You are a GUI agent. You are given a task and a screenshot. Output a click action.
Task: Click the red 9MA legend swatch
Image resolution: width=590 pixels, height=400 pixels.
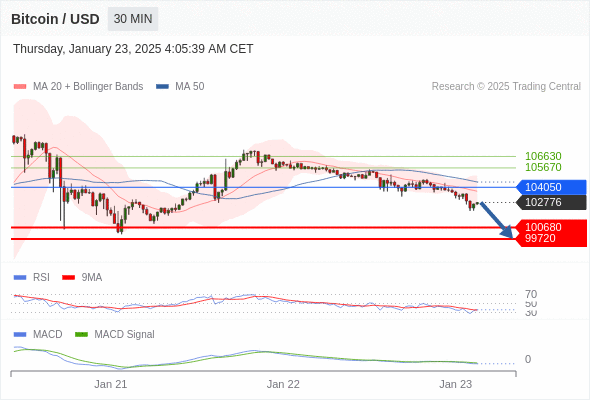click(x=68, y=278)
